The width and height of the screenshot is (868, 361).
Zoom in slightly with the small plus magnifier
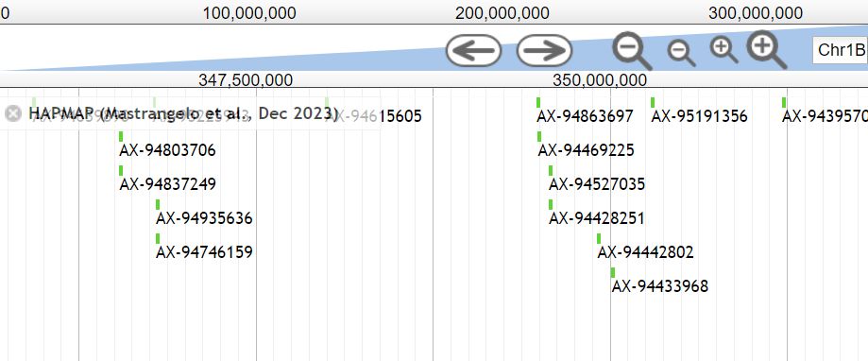(x=724, y=50)
